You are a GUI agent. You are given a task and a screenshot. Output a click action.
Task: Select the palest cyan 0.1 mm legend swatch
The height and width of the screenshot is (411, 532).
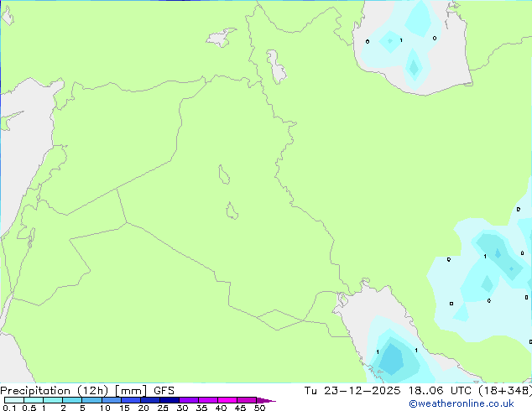14,400
